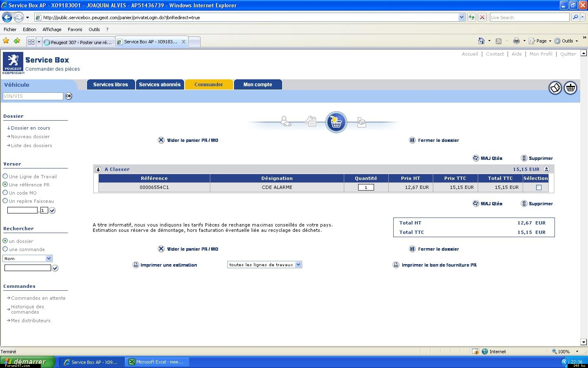Open the 'Mes distributeurs' link
This screenshot has width=588, height=368.
[31, 321]
